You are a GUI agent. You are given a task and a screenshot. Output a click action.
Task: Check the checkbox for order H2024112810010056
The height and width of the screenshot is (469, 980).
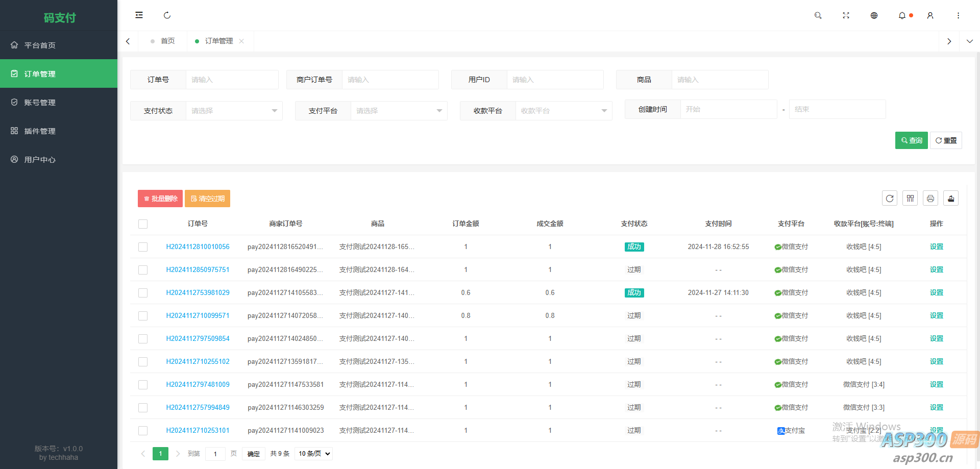click(143, 246)
